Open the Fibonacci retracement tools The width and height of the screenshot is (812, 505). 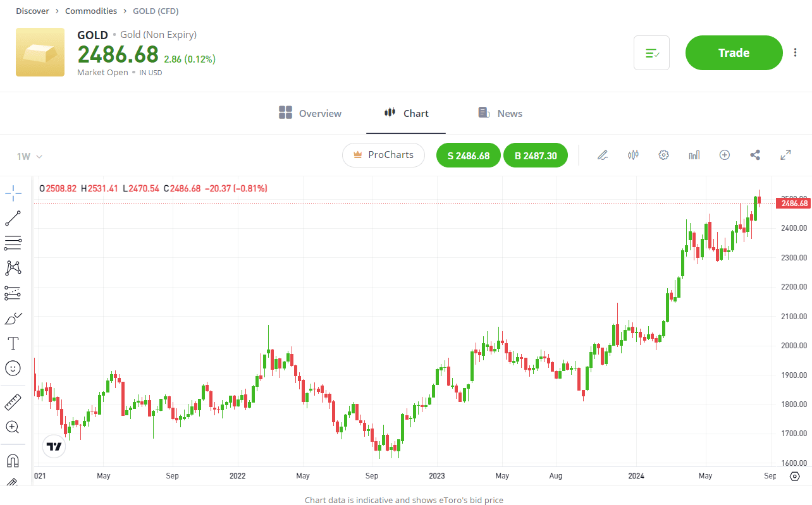click(x=13, y=243)
